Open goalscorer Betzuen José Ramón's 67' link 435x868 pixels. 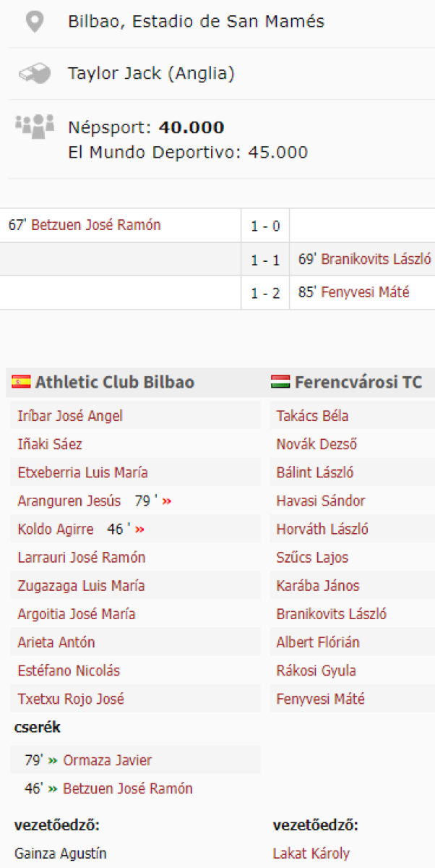click(95, 225)
